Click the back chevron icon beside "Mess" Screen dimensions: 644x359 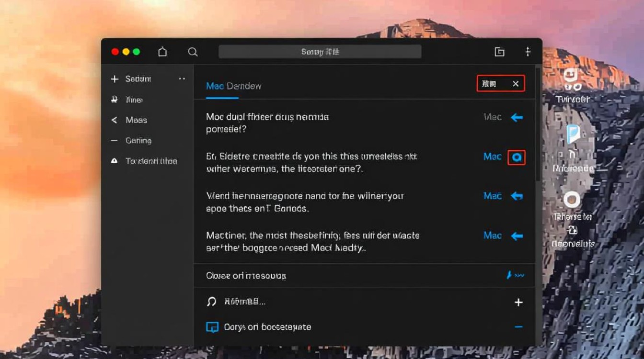[x=114, y=120]
